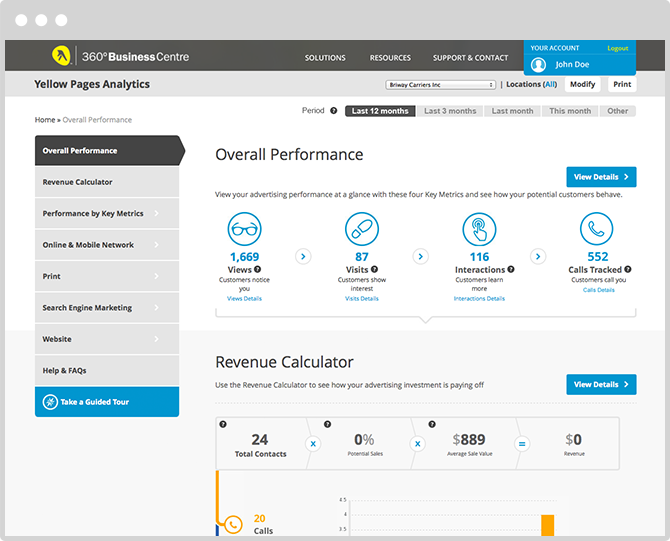Click the 0% Potential Sales value
The height and width of the screenshot is (541, 670).
coord(364,439)
